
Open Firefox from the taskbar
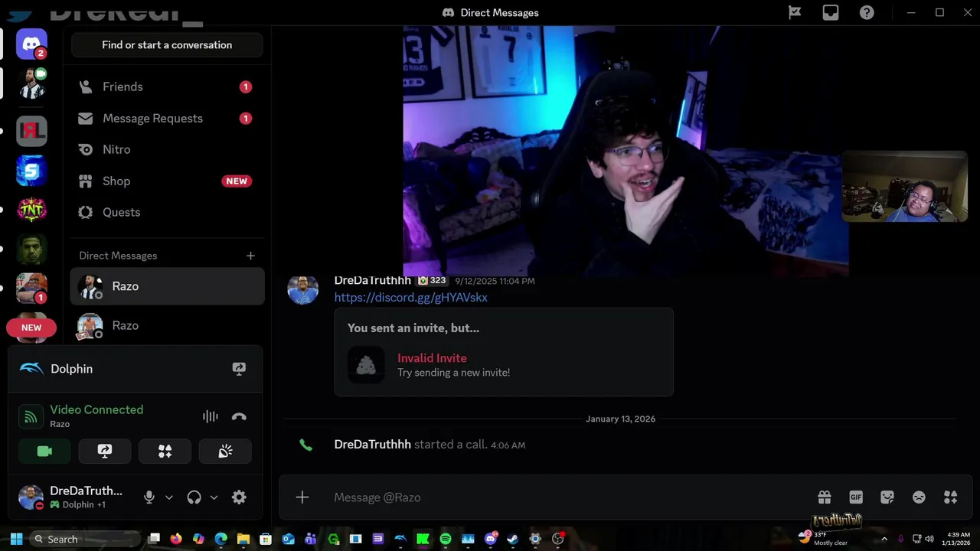[x=175, y=539]
